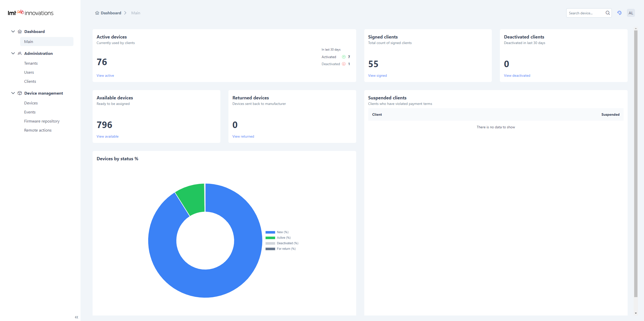The width and height of the screenshot is (644, 321).
Task: Toggle the Active (%) legend entry
Action: tap(283, 237)
